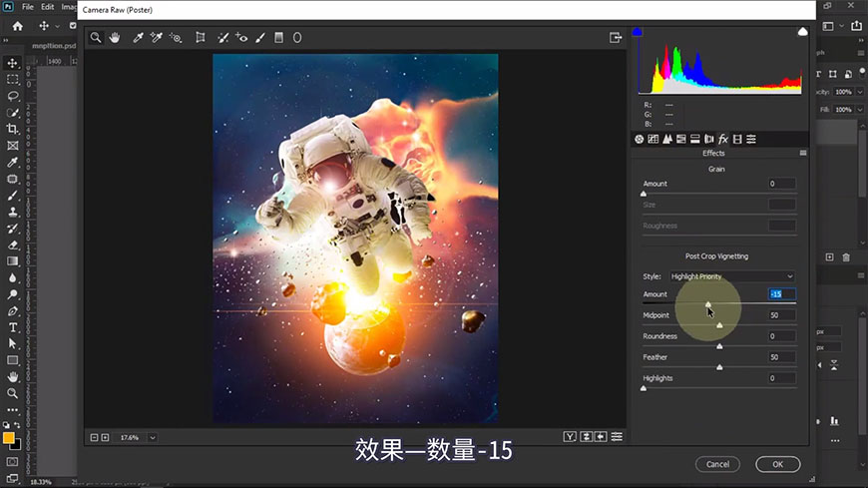Image resolution: width=868 pixels, height=488 pixels.
Task: Click Grain Amount value field
Action: coord(781,184)
